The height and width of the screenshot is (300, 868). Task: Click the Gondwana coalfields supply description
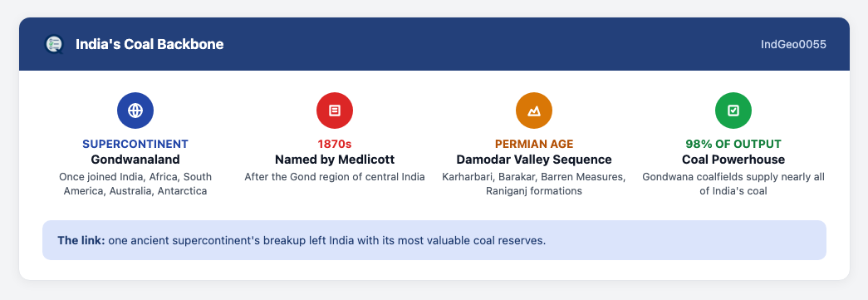click(733, 184)
